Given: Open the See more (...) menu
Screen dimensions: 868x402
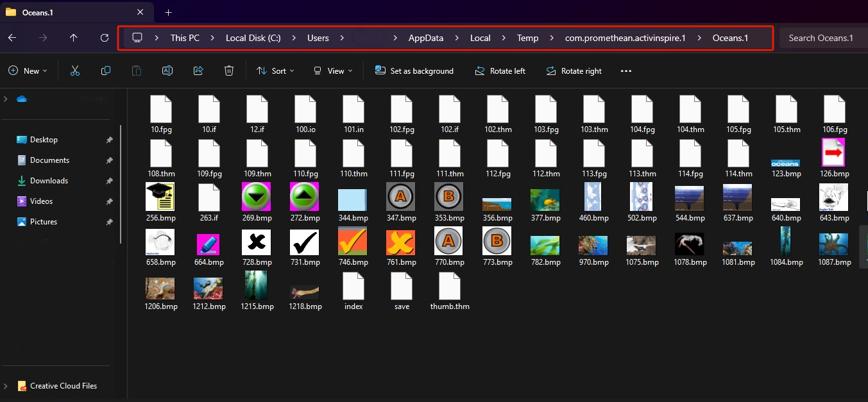Looking at the screenshot, I should click(625, 71).
